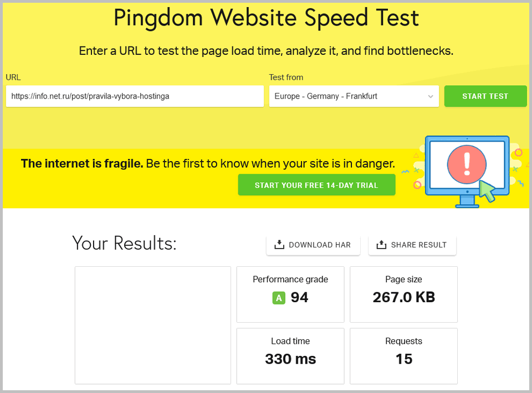
Task: Click the Pingdom Website Speed Test heading
Action: point(266,18)
